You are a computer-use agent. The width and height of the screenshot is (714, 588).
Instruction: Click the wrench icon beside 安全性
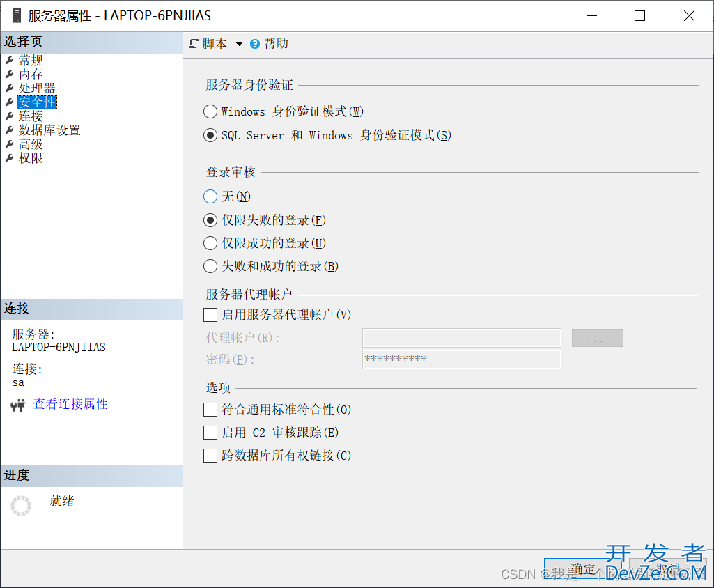(x=10, y=102)
